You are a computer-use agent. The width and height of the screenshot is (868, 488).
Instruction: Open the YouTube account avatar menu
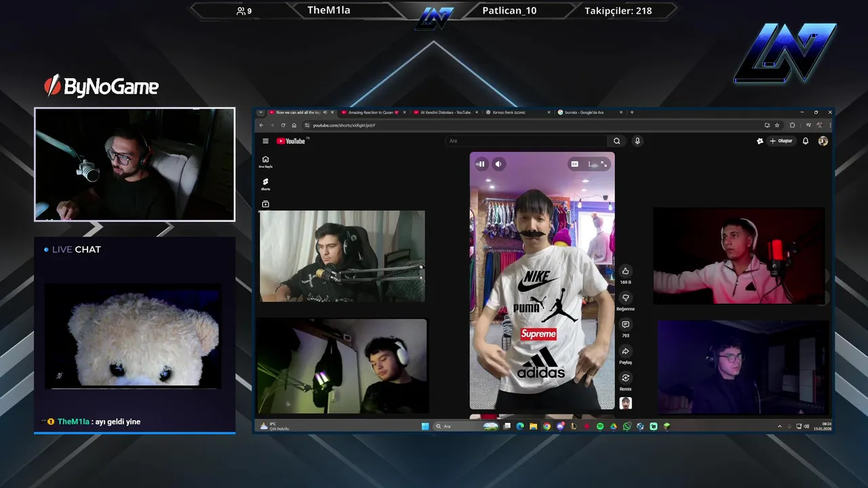pos(823,141)
